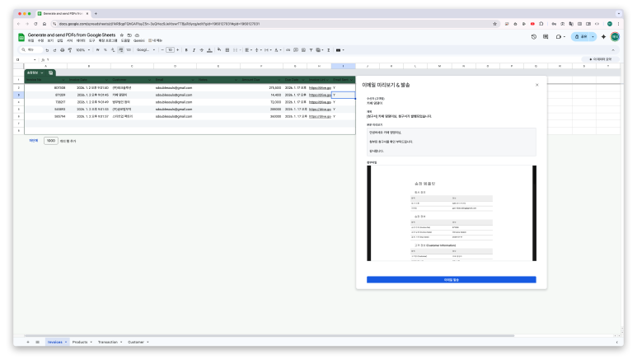Expand the Share button dropdown arrow
637x364 pixels.
(593, 36)
